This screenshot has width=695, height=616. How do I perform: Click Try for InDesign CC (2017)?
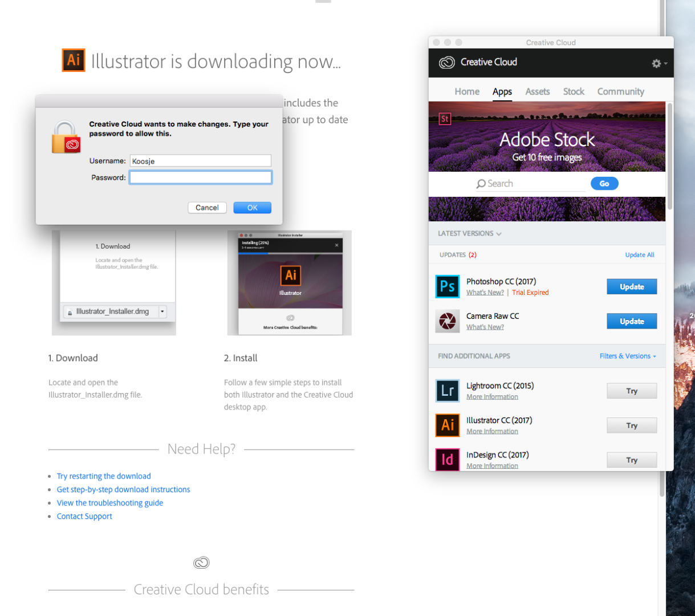pyautogui.click(x=632, y=460)
